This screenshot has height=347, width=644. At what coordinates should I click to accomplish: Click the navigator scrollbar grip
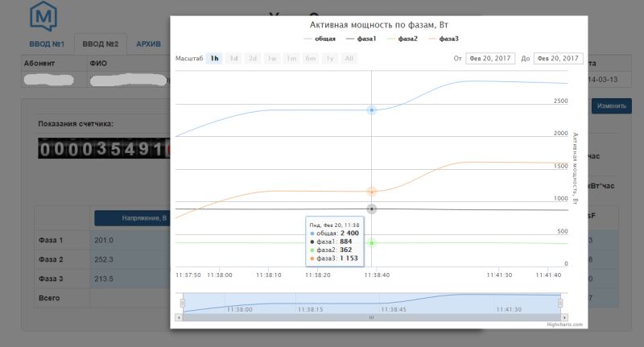coord(371,317)
